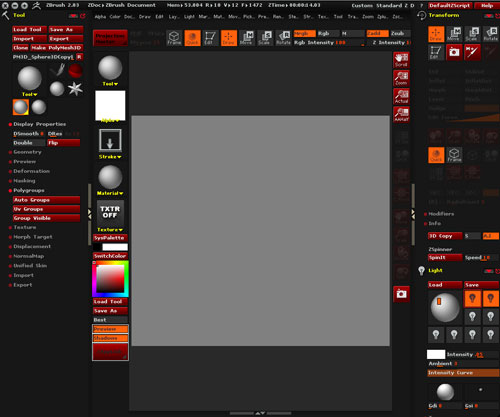The width and height of the screenshot is (500, 417).
Task: Open the Alpha menu
Action: (100, 17)
